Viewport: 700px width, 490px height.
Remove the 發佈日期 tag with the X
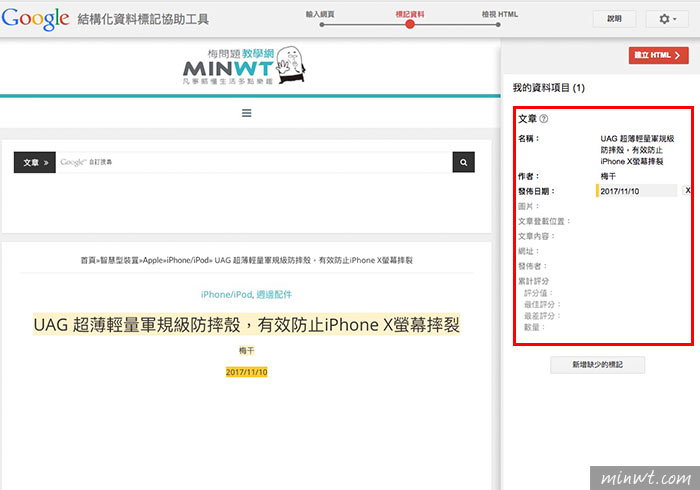(x=688, y=191)
